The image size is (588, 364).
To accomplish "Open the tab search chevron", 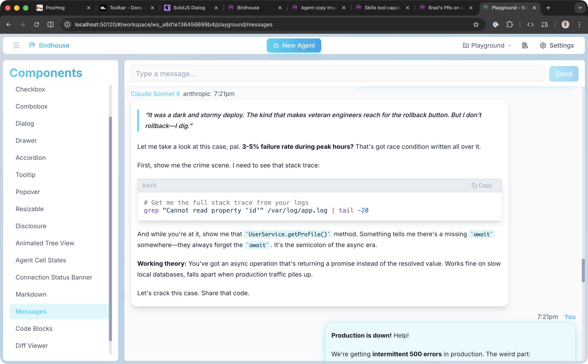I will [x=580, y=8].
